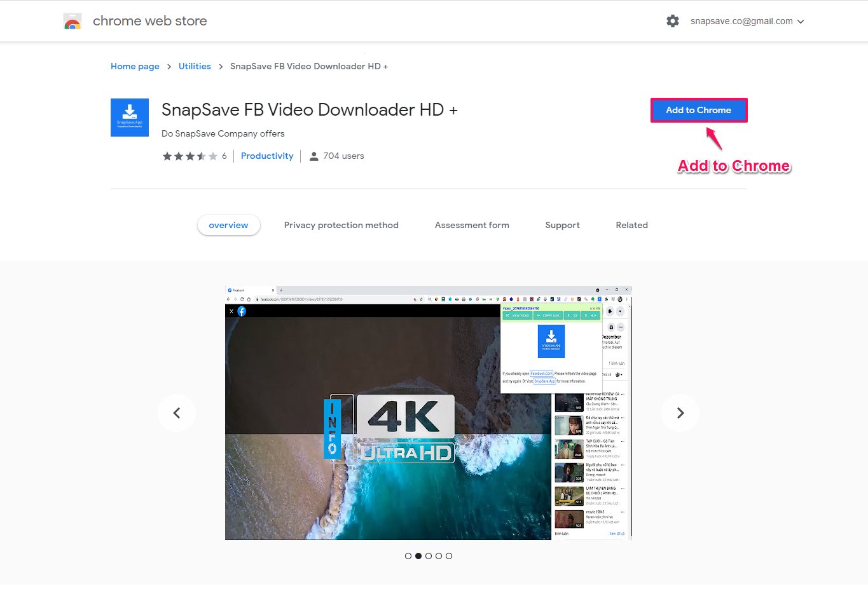Expand the snapsave.co@gmail.com account dropdown
The image size is (868, 596).
(x=747, y=21)
